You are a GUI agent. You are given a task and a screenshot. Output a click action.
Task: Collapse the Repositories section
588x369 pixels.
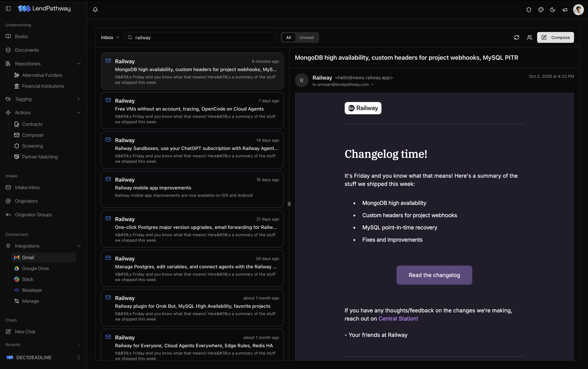point(79,64)
